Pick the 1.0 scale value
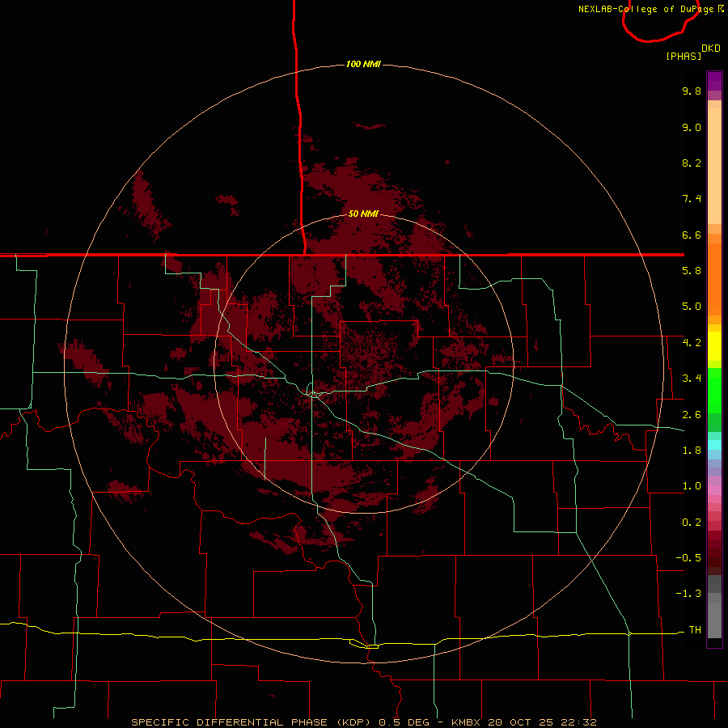Screen dimensions: 728x728 692,486
